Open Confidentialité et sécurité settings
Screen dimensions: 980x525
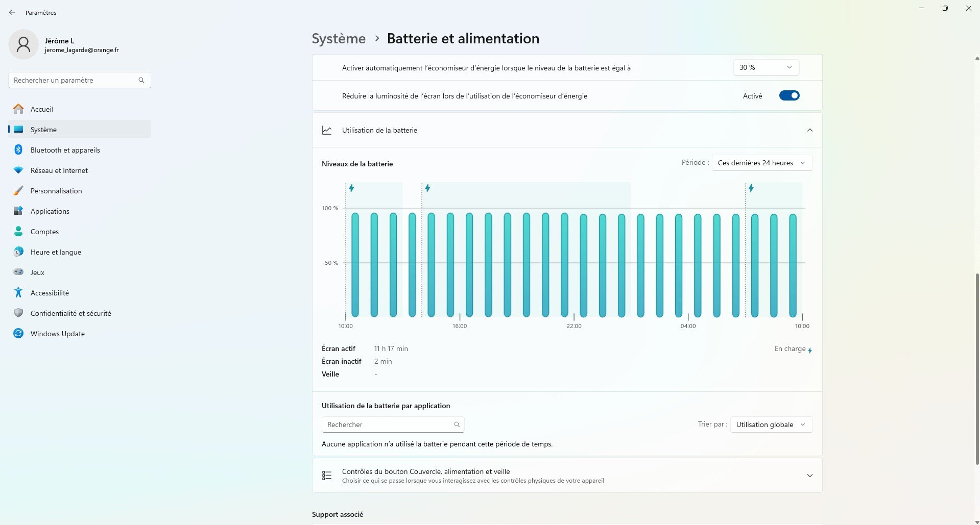(x=70, y=313)
